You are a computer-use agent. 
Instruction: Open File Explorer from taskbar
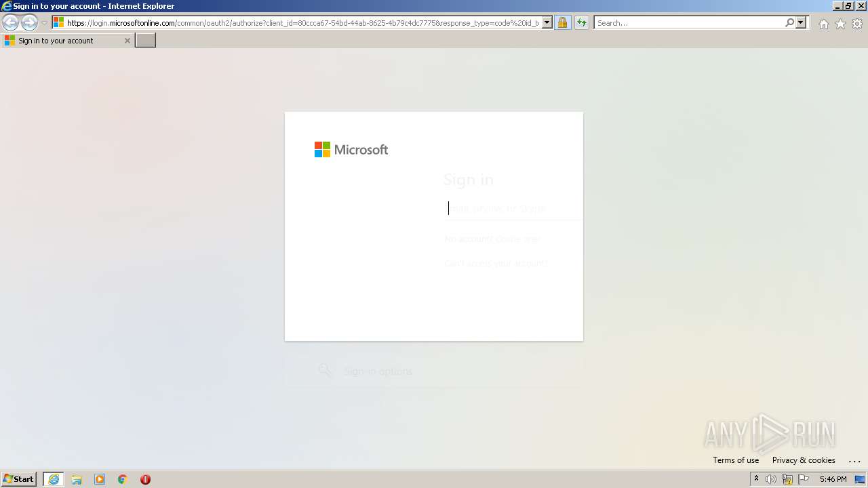[x=77, y=479]
